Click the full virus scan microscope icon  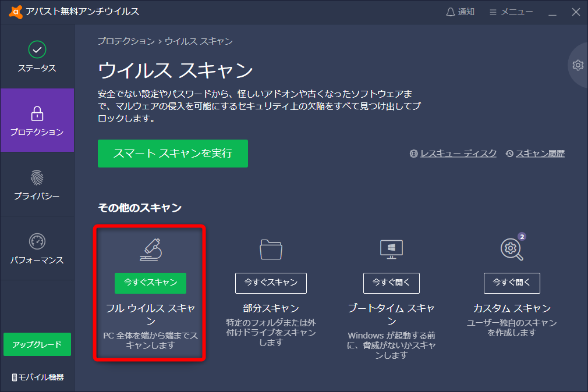coord(149,249)
